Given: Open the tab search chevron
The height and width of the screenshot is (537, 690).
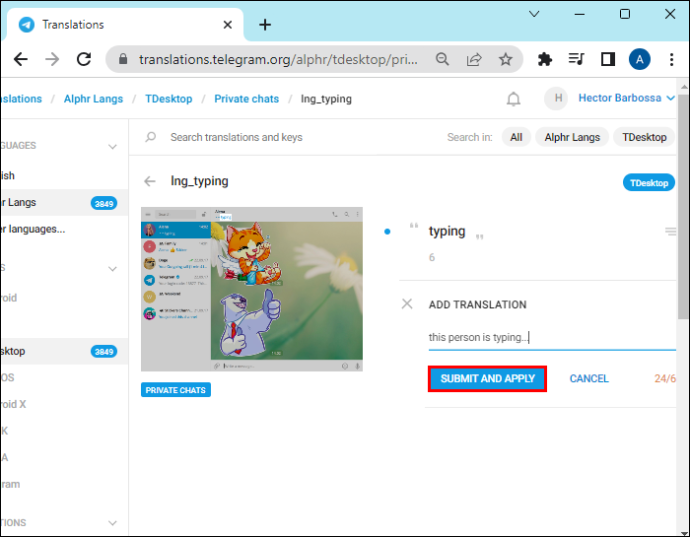Looking at the screenshot, I should 534,14.
